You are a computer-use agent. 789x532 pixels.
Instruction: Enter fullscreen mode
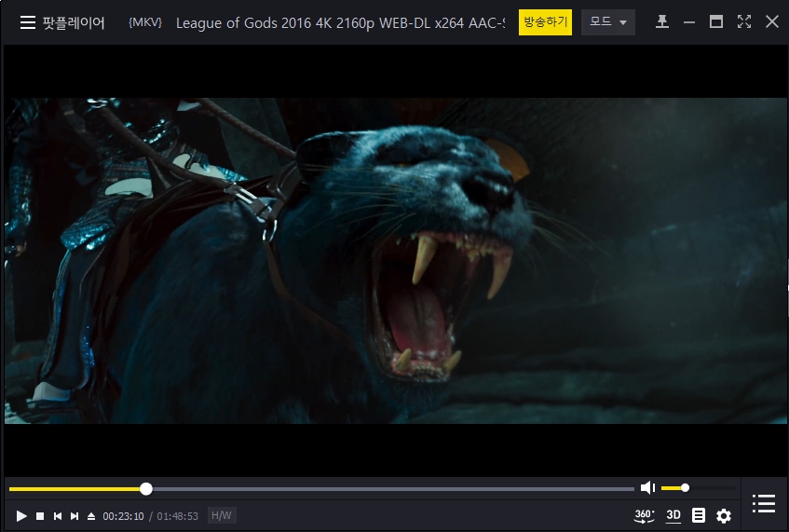pyautogui.click(x=743, y=22)
